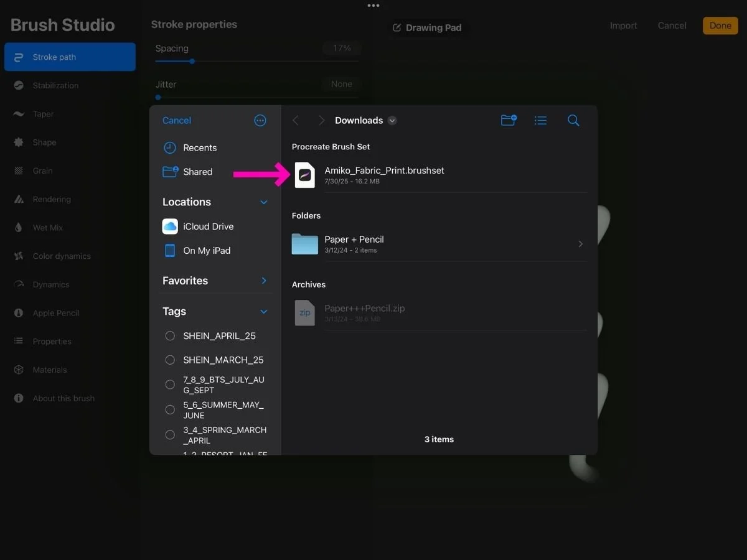Expand Paper + Pencil folder chevron

pyautogui.click(x=580, y=244)
